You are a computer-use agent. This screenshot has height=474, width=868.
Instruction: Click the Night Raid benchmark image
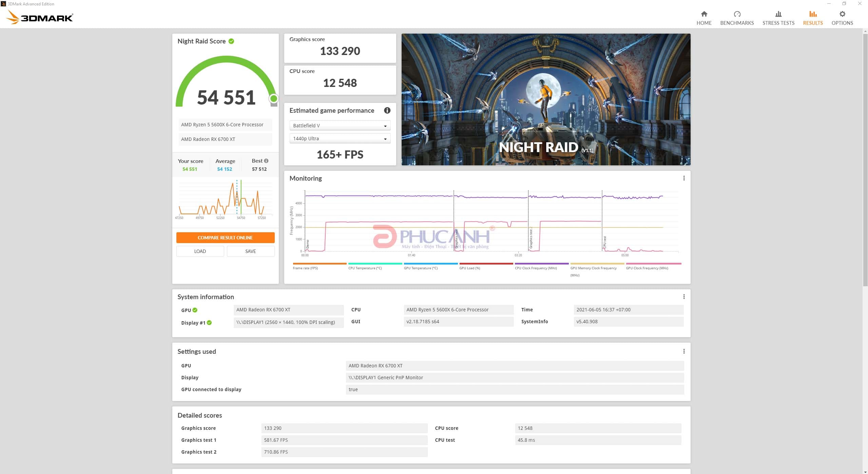546,99
